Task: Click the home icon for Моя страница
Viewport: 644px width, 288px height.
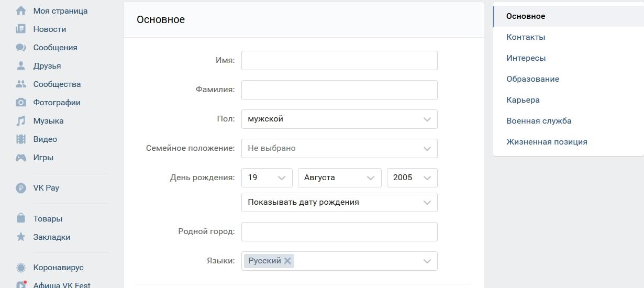Action: click(21, 10)
